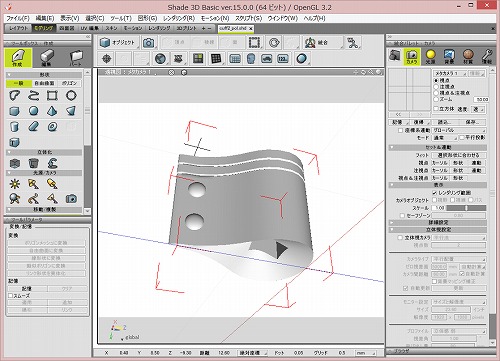
Task: Toggle the レンダリング範囲 checkbox
Action: (x=435, y=193)
